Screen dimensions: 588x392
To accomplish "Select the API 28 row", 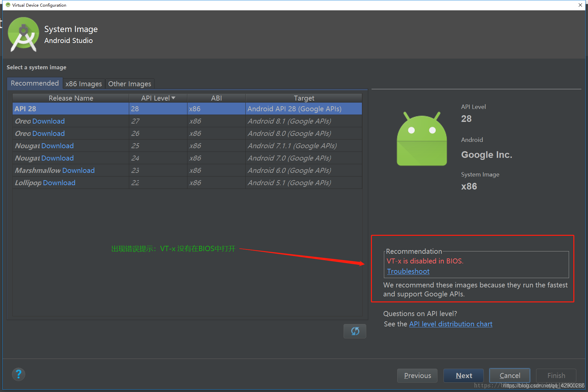I will [x=187, y=109].
